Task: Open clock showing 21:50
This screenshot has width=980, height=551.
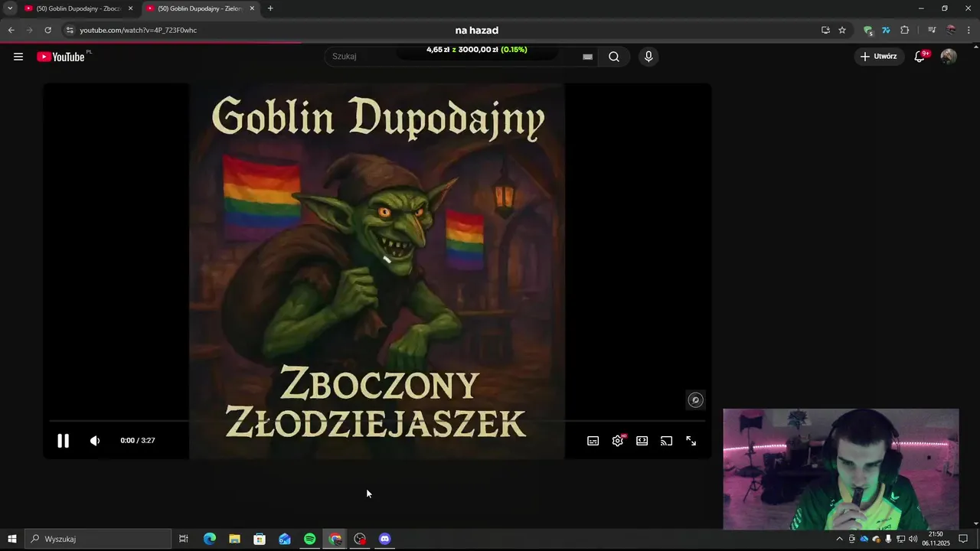Action: pos(936,540)
